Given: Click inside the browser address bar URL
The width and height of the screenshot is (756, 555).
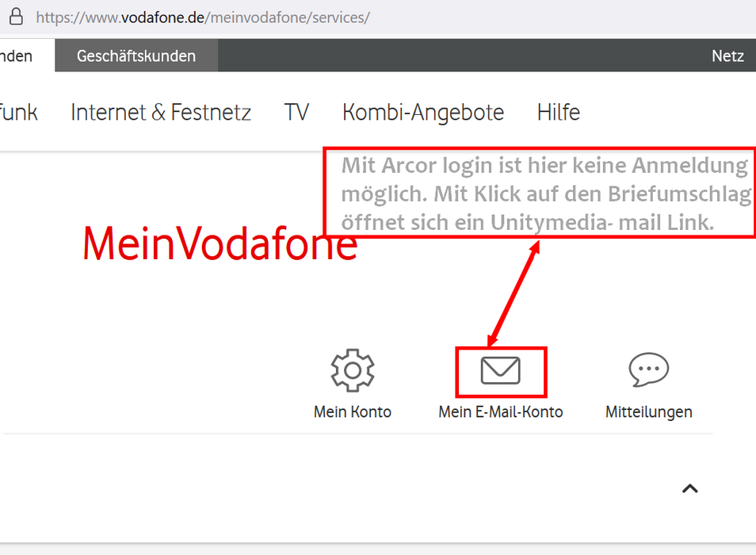Looking at the screenshot, I should pyautogui.click(x=202, y=17).
